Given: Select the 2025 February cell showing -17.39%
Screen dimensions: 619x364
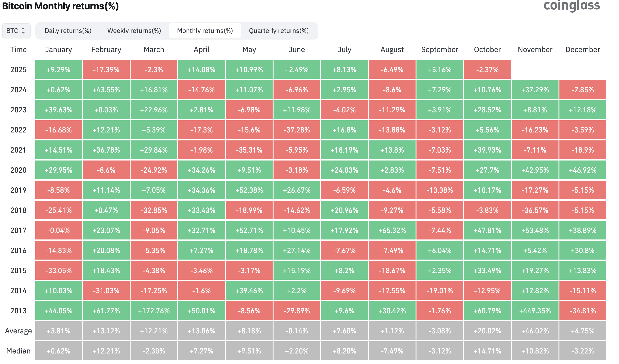Looking at the screenshot, I should coord(106,70).
